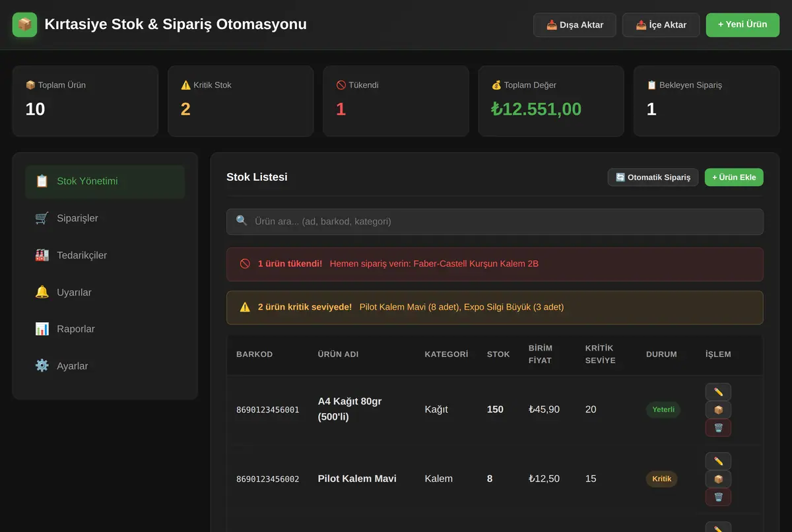Image resolution: width=792 pixels, height=532 pixels.
Task: Click the prohibited icon in out-of-stock alert
Action: tap(245, 263)
